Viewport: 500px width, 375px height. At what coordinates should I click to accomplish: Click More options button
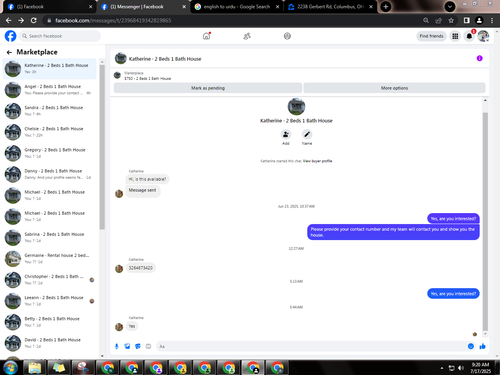coord(394,88)
